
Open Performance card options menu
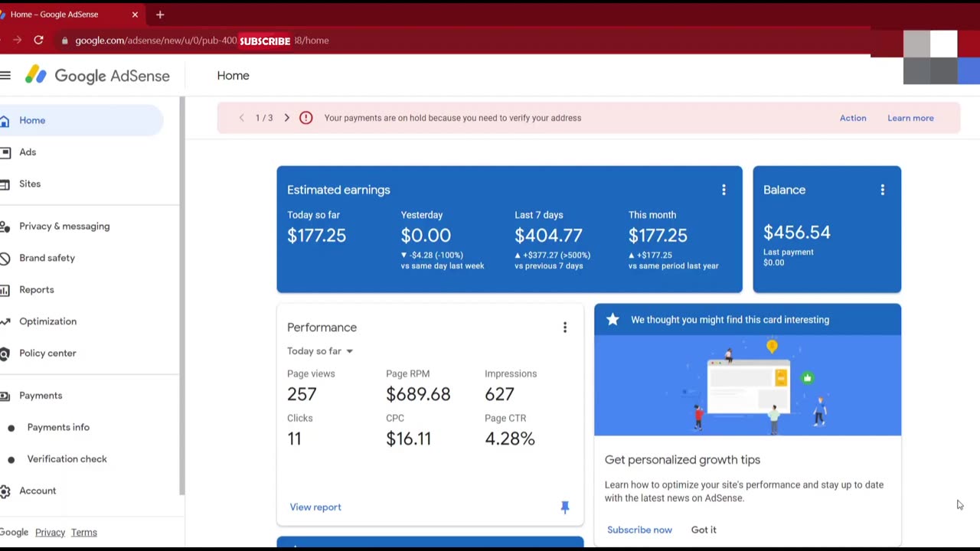565,328
